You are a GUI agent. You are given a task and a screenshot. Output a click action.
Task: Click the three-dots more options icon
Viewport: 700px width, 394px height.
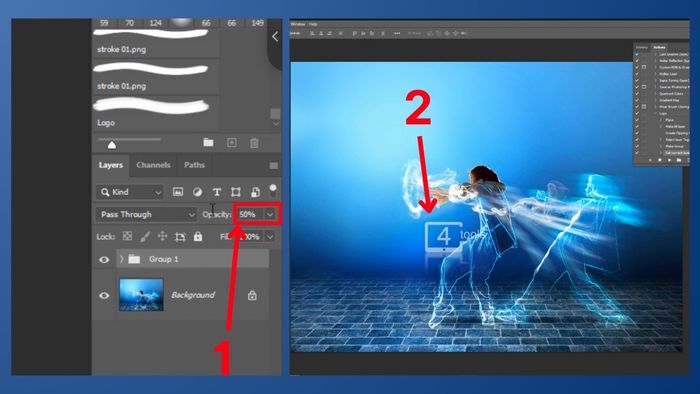point(397,33)
